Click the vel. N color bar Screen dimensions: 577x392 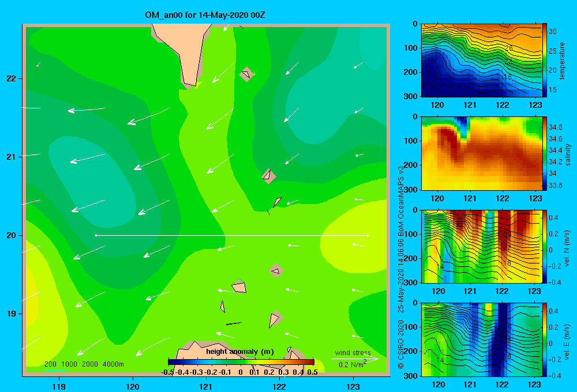point(545,246)
